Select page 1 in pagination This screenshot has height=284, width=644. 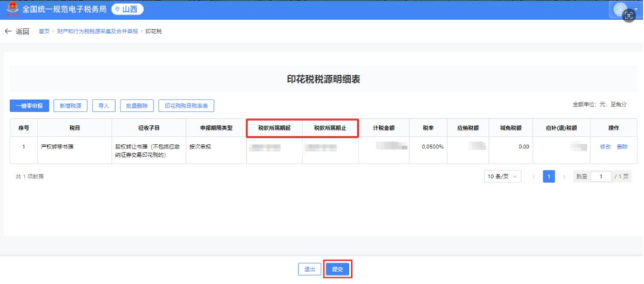pos(549,177)
